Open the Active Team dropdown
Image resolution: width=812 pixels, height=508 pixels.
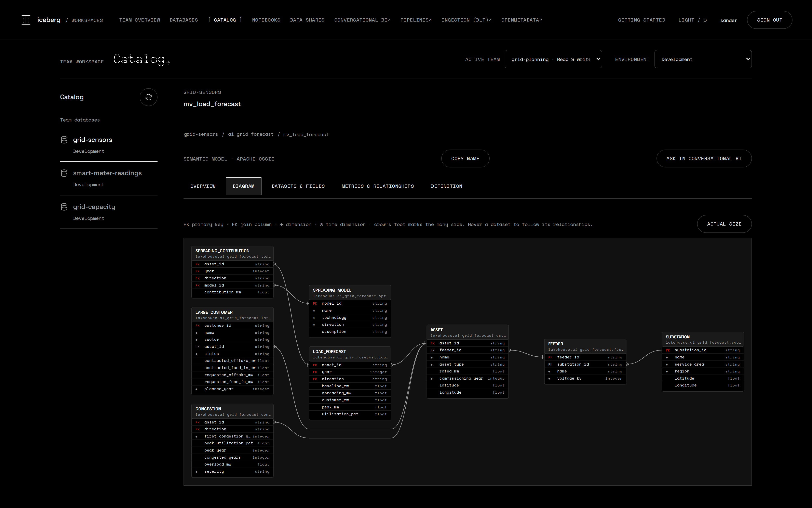[553, 59]
